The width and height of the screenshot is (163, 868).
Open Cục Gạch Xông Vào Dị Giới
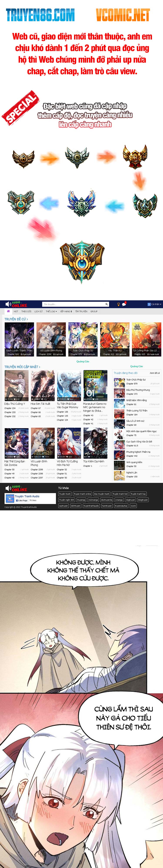[x=139, y=441]
